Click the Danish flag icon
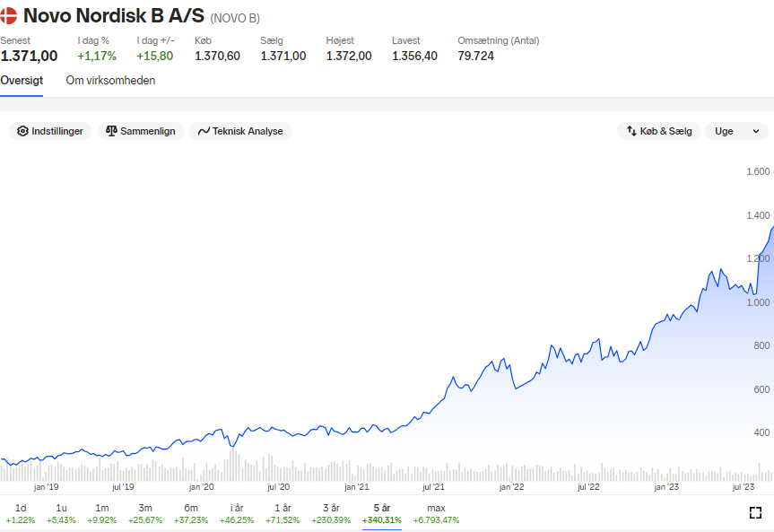 pyautogui.click(x=8, y=15)
